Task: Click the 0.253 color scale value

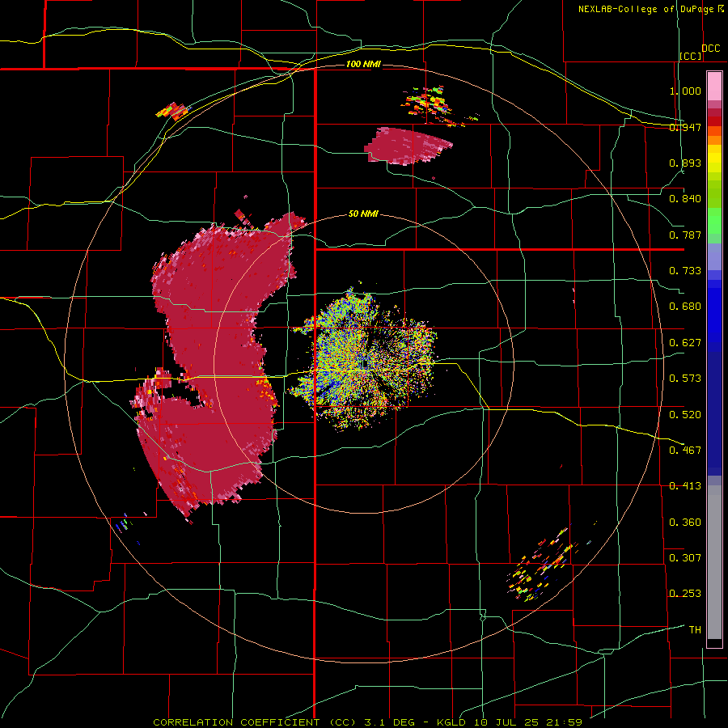Action: [x=685, y=594]
